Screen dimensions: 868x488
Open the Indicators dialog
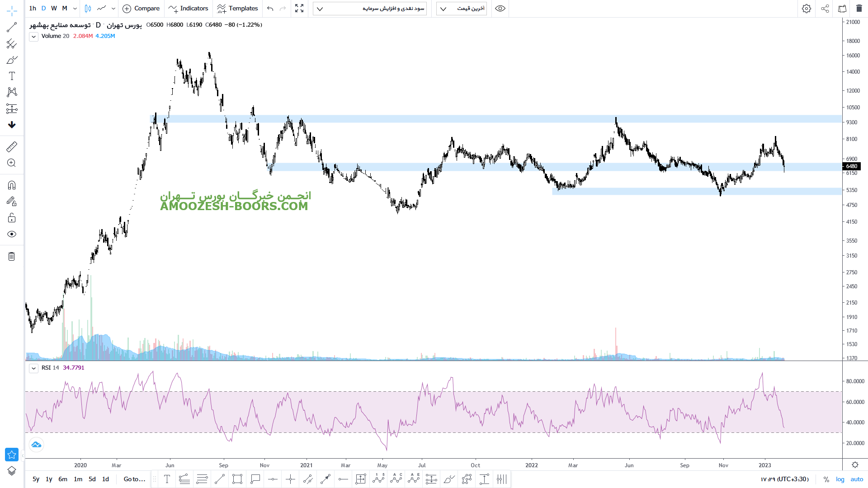[189, 9]
